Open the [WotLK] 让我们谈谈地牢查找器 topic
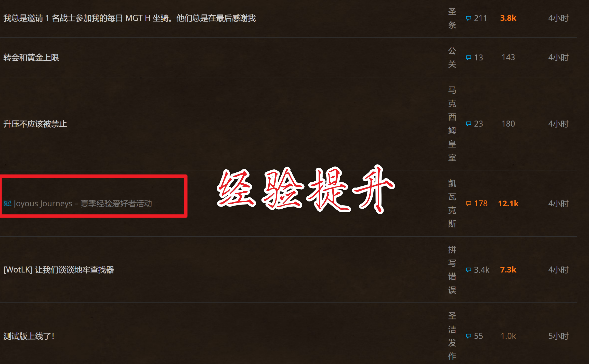Screen dimensions: 589x364 [59, 270]
